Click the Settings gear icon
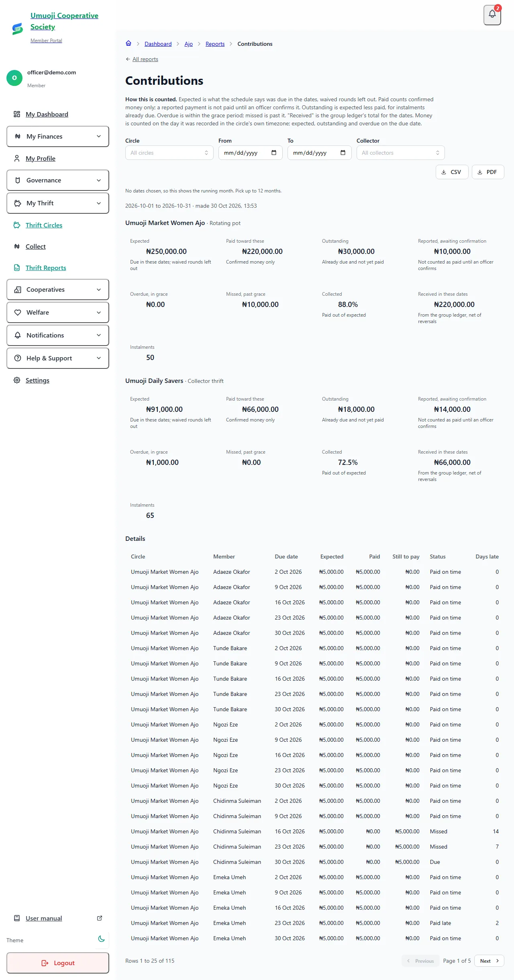 pyautogui.click(x=17, y=380)
